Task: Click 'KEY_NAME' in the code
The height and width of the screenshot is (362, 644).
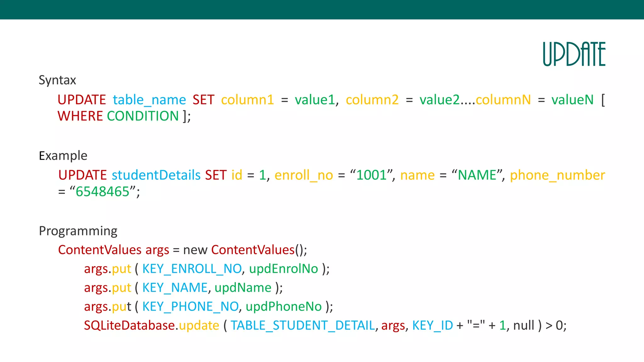Action: [x=175, y=288]
